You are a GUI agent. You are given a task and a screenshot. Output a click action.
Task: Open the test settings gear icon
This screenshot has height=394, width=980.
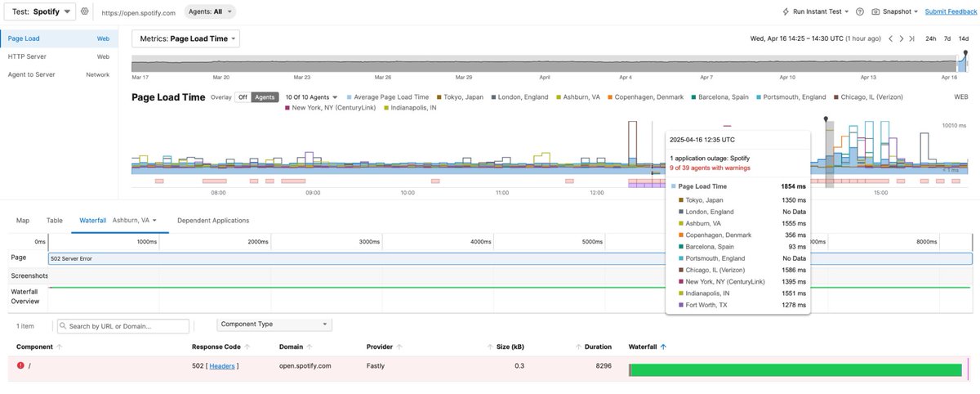click(85, 11)
